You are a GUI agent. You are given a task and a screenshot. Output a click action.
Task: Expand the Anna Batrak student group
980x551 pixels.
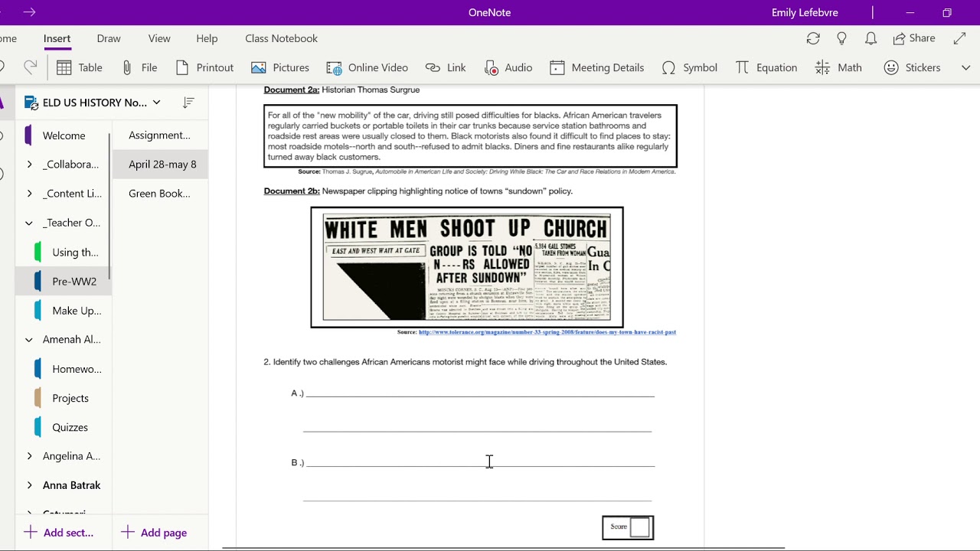[29, 485]
